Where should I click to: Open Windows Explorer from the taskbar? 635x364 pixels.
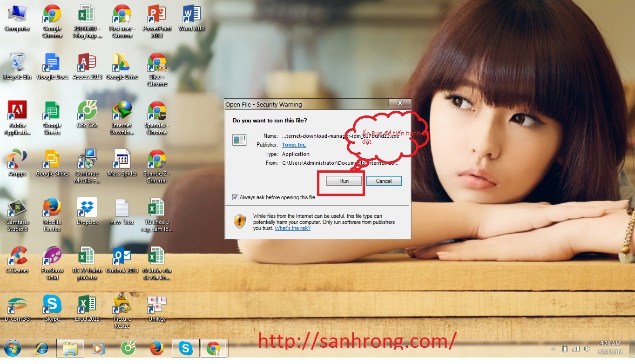pos(70,348)
